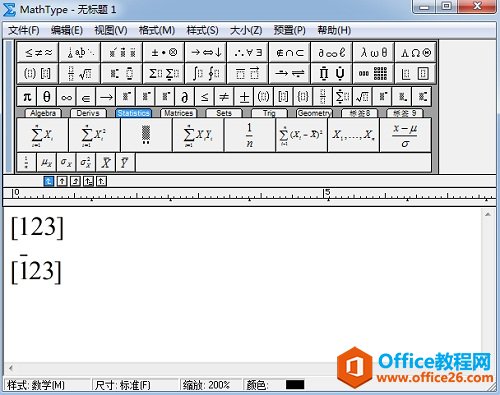The height and width of the screenshot is (395, 500).
Task: Insert the μ sub X symbol
Action: (x=46, y=162)
